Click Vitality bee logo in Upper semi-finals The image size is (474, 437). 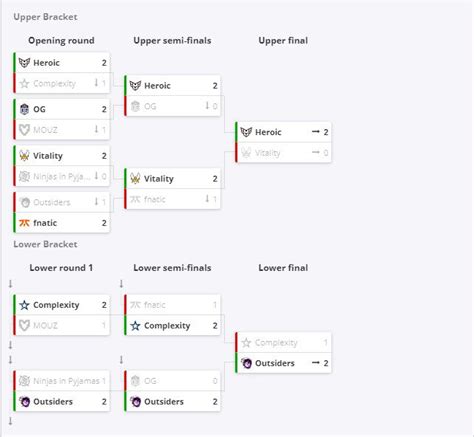135,179
